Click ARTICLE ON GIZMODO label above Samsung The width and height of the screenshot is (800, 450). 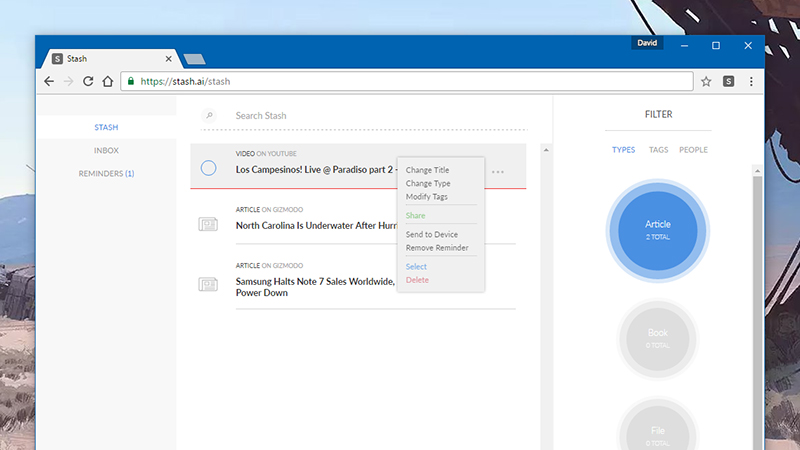(269, 266)
